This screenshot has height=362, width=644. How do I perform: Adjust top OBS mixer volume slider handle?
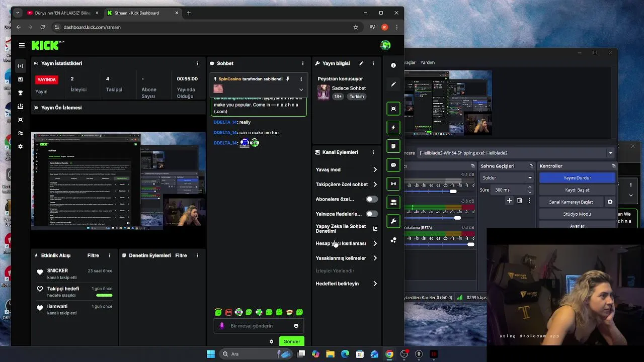(453, 191)
